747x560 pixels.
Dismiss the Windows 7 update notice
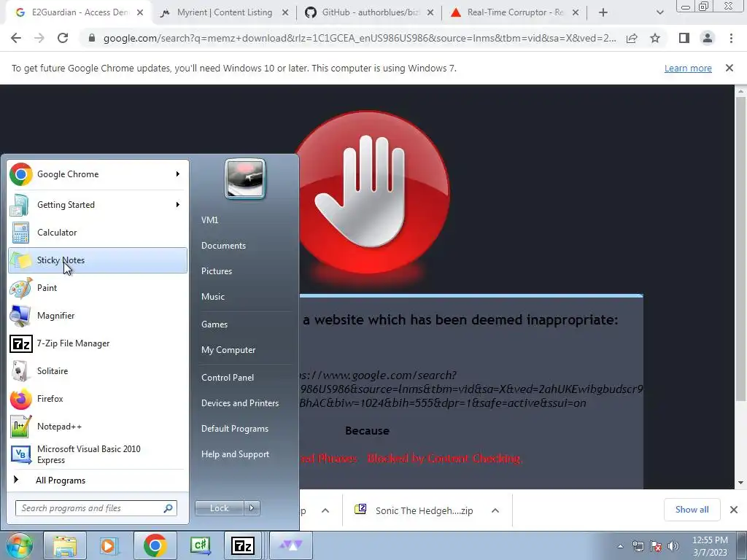[729, 68]
